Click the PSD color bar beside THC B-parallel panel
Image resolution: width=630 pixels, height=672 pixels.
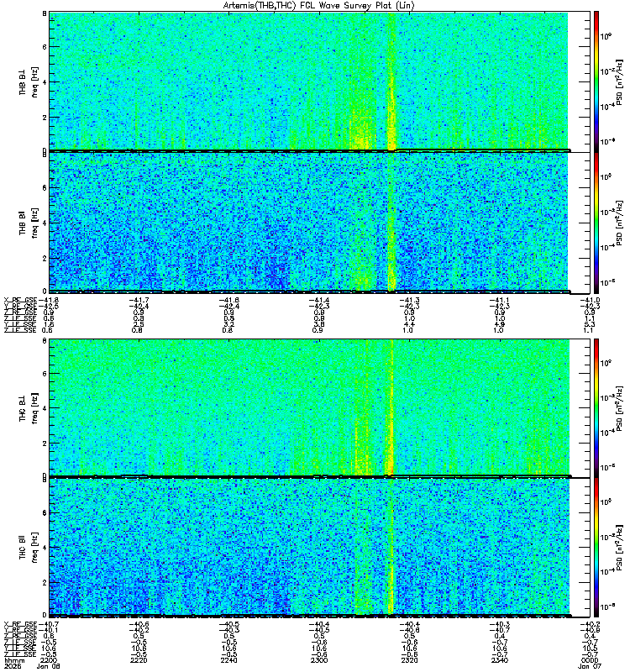(x=596, y=548)
